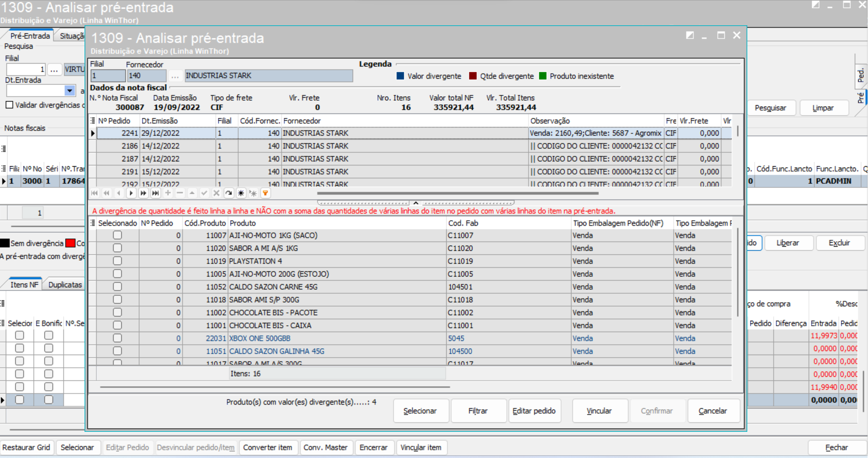Open the items grid column options icon
This screenshot has width=868, height=458.
click(x=93, y=223)
